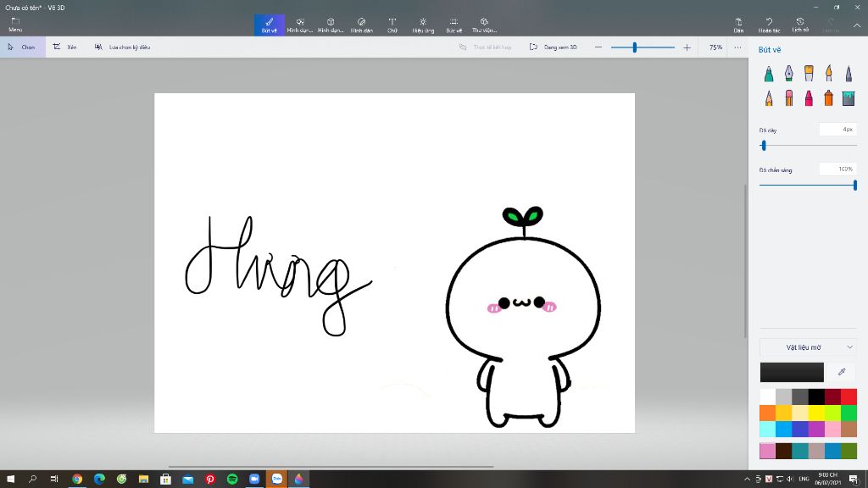
Task: Pick a color with the eyedropper
Action: [x=842, y=372]
